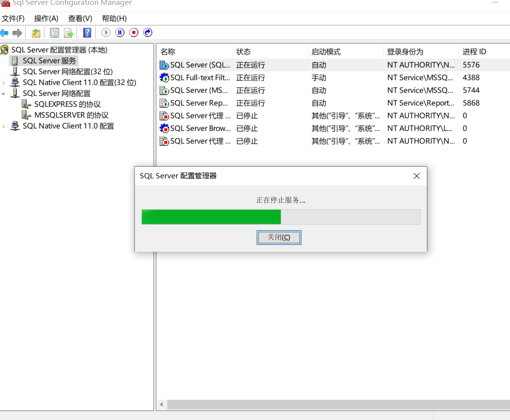
Task: Click the stop service icon in toolbar
Action: tap(133, 33)
